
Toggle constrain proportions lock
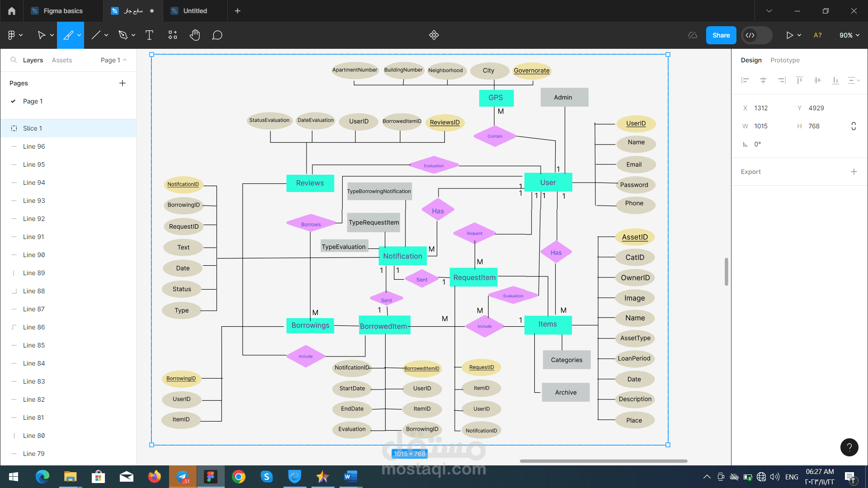click(x=854, y=126)
